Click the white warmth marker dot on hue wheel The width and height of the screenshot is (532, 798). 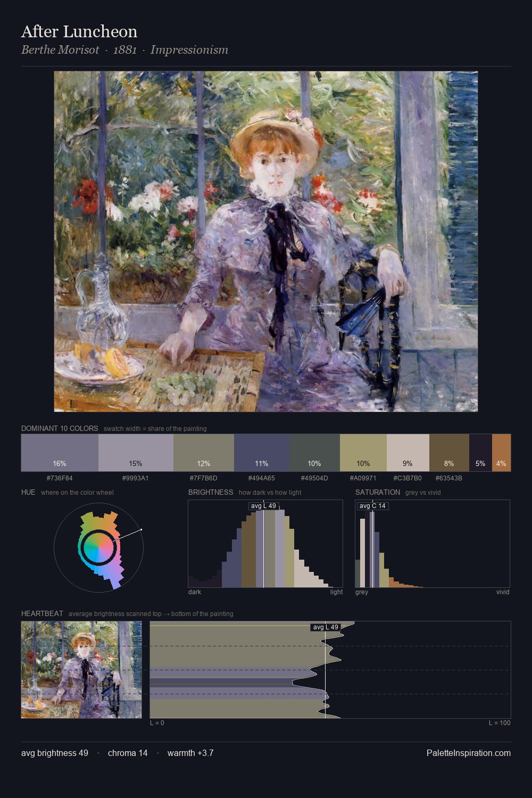click(x=141, y=530)
